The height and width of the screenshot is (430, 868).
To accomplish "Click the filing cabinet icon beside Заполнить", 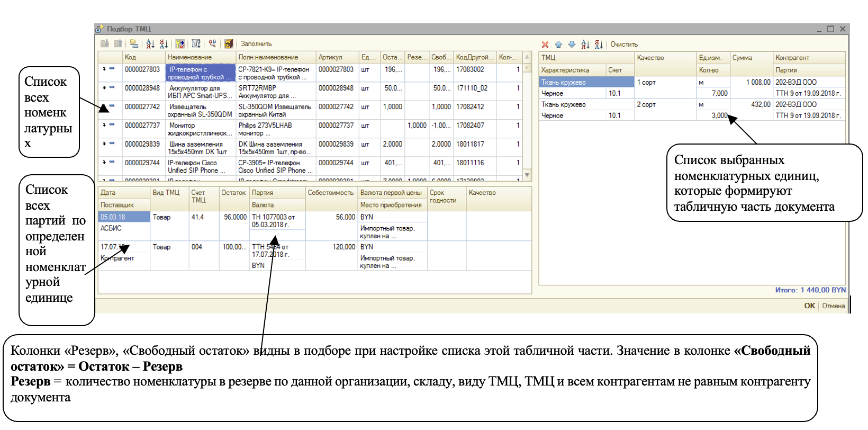I will point(229,44).
